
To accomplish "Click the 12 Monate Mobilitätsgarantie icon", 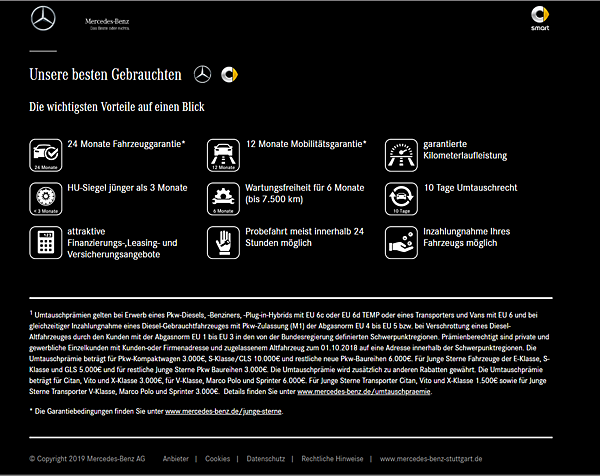I will click(x=223, y=155).
